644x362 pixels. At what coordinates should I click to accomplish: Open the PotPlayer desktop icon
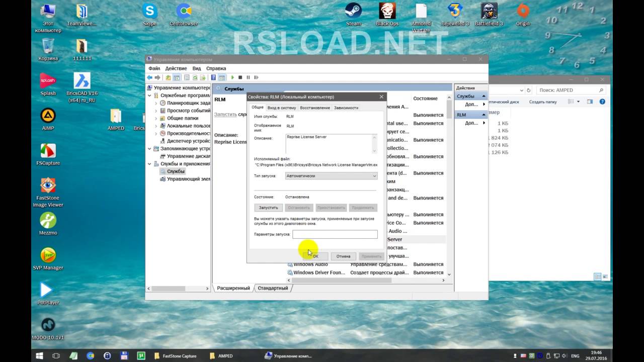[x=48, y=294]
